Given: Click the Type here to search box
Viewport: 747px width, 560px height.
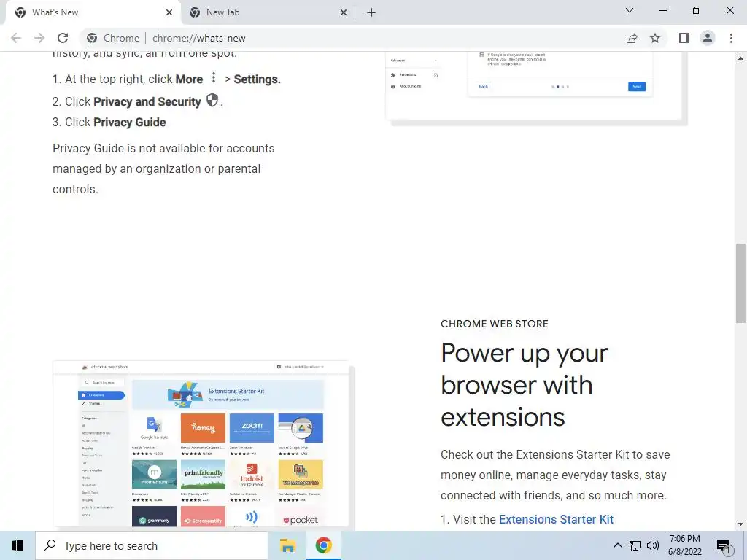Looking at the screenshot, I should tap(152, 545).
